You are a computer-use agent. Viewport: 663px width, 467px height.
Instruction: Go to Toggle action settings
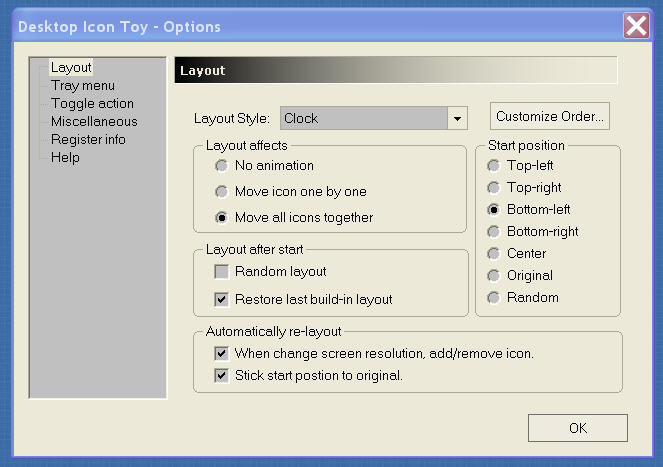(x=92, y=103)
